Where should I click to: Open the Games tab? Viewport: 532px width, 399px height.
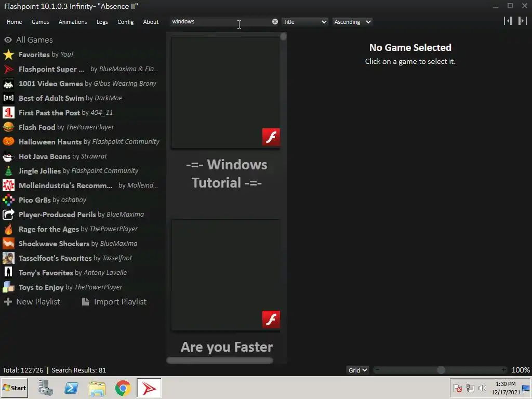tap(40, 22)
